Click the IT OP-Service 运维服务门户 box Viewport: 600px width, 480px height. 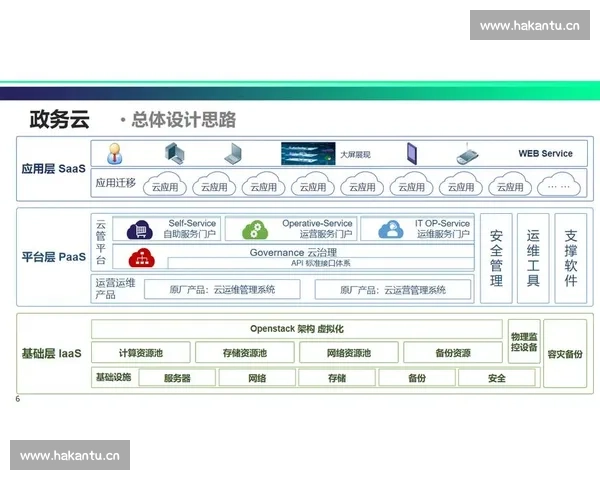click(x=417, y=229)
